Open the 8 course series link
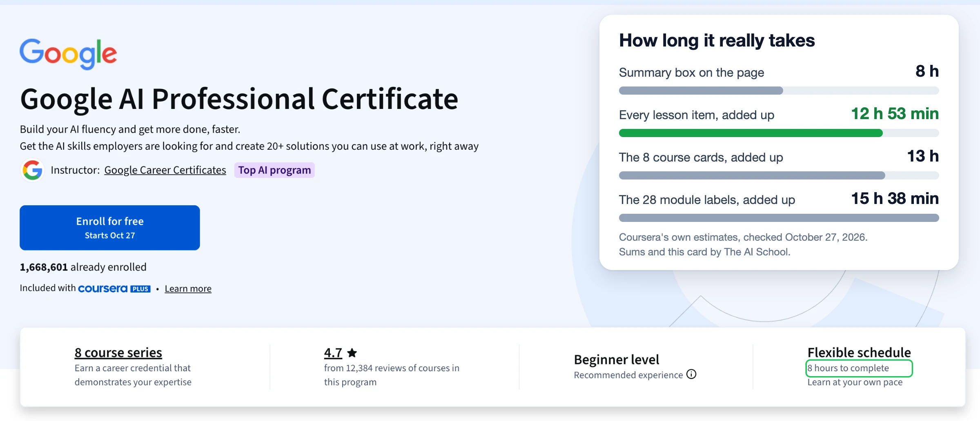This screenshot has width=980, height=421. point(118,352)
